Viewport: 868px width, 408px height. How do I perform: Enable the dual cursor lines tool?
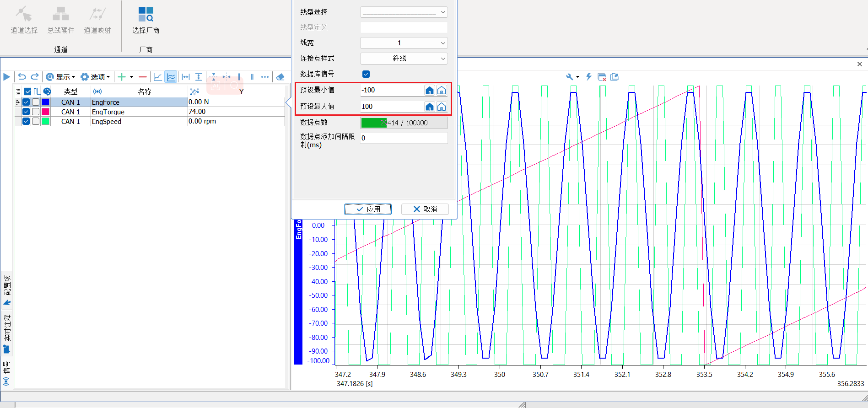[x=252, y=77]
